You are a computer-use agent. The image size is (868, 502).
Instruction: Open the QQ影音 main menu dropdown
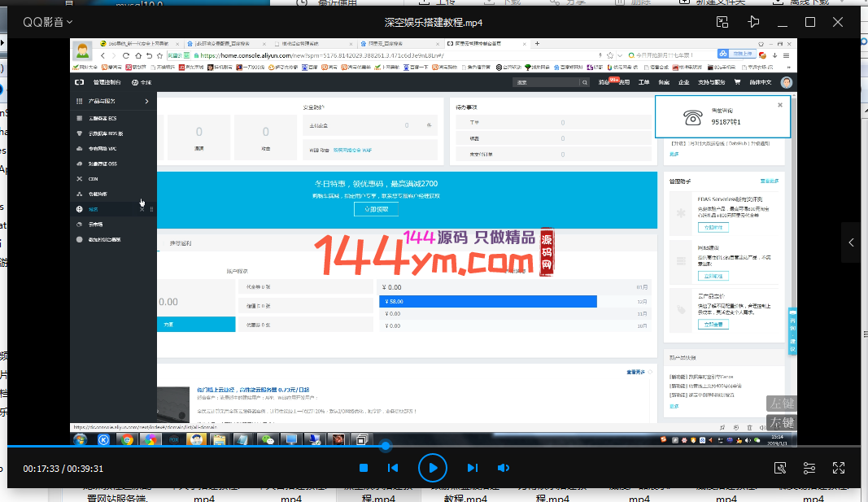[48, 22]
